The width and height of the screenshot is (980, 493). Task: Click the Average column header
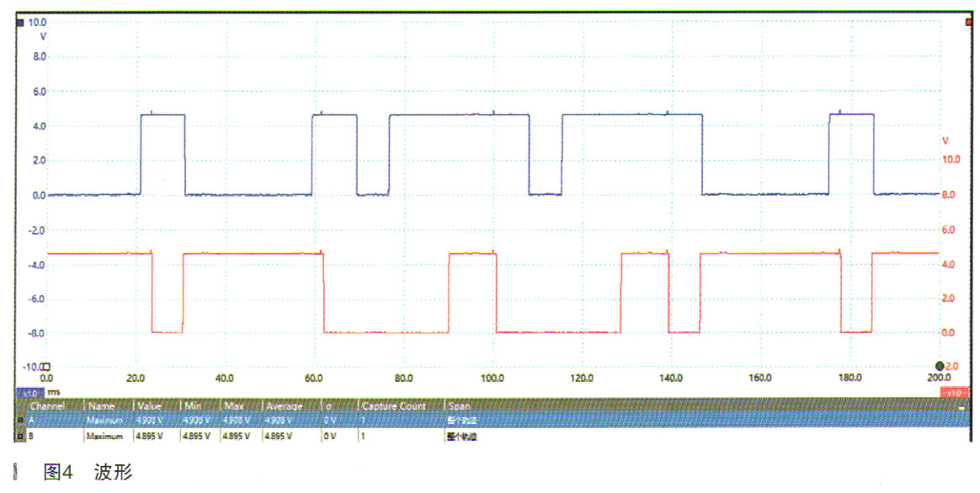pos(285,406)
